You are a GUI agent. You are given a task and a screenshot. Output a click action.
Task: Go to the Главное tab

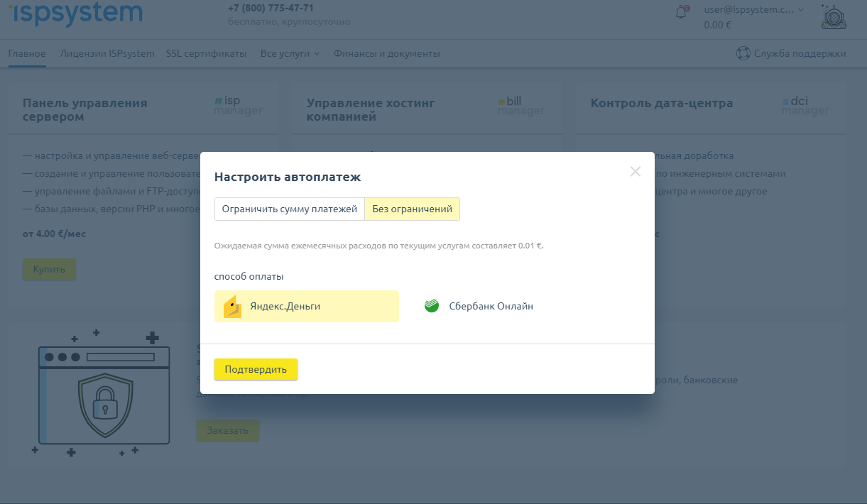point(27,53)
